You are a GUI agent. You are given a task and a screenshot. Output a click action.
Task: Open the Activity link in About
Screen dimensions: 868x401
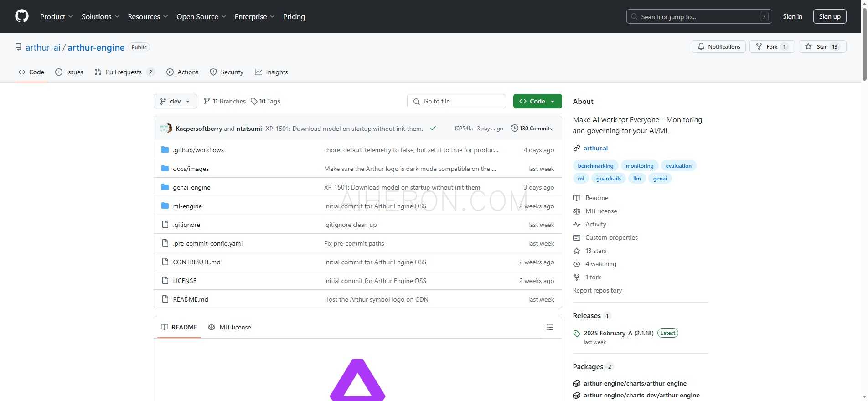[x=595, y=224]
